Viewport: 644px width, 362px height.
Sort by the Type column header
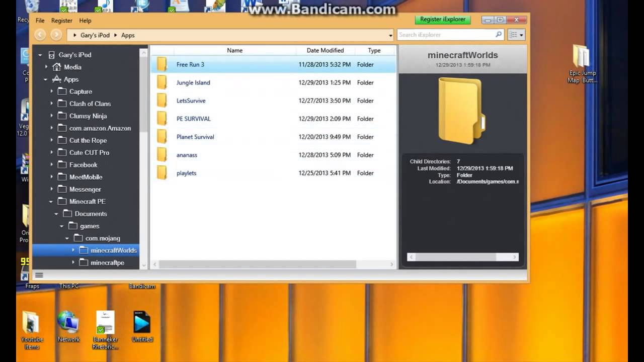pos(374,50)
